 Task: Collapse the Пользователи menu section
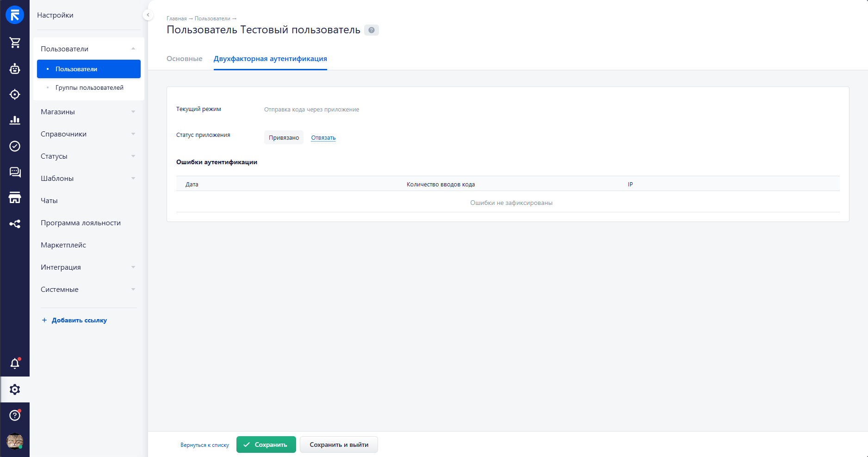[88, 49]
